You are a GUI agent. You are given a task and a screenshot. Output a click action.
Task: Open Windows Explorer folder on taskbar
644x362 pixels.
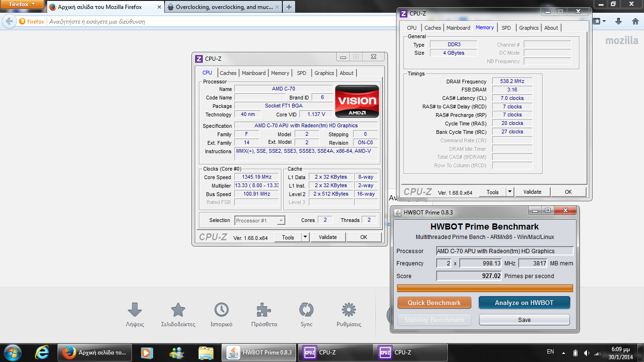point(206,352)
